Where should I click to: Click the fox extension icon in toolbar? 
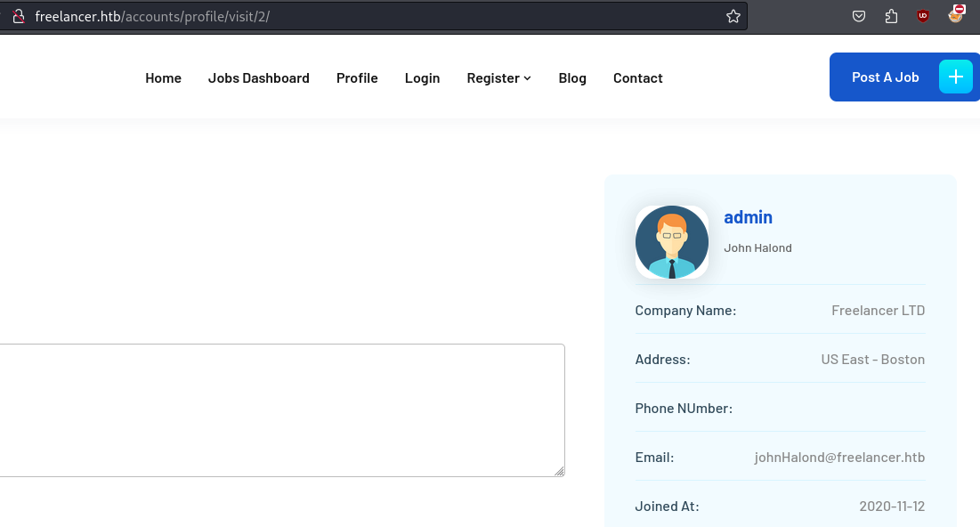pyautogui.click(x=956, y=14)
